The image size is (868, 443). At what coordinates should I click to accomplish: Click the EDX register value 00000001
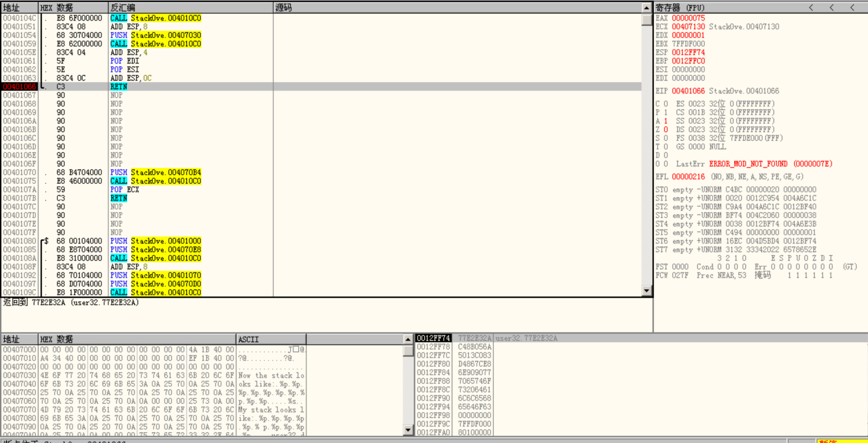[688, 35]
